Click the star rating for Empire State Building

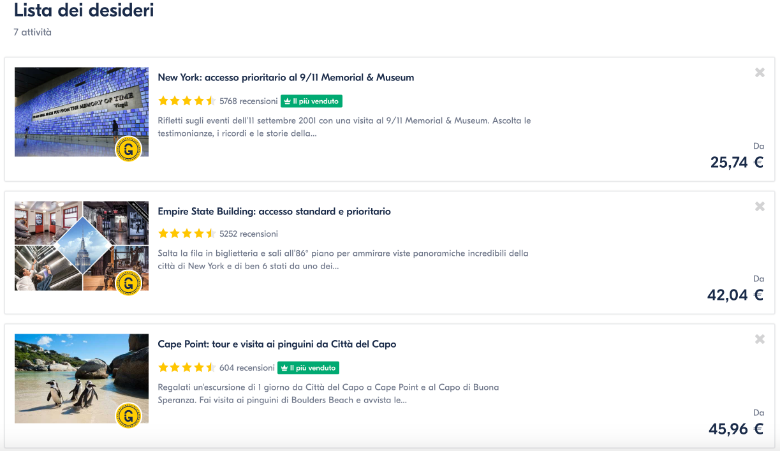(x=186, y=234)
